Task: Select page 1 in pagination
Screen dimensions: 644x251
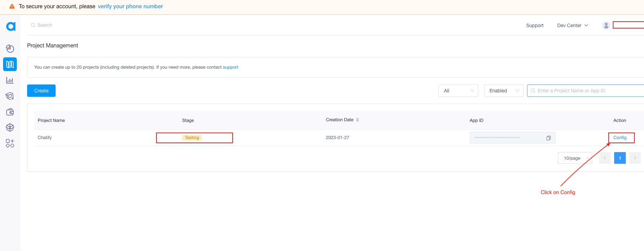Action: pyautogui.click(x=620, y=158)
